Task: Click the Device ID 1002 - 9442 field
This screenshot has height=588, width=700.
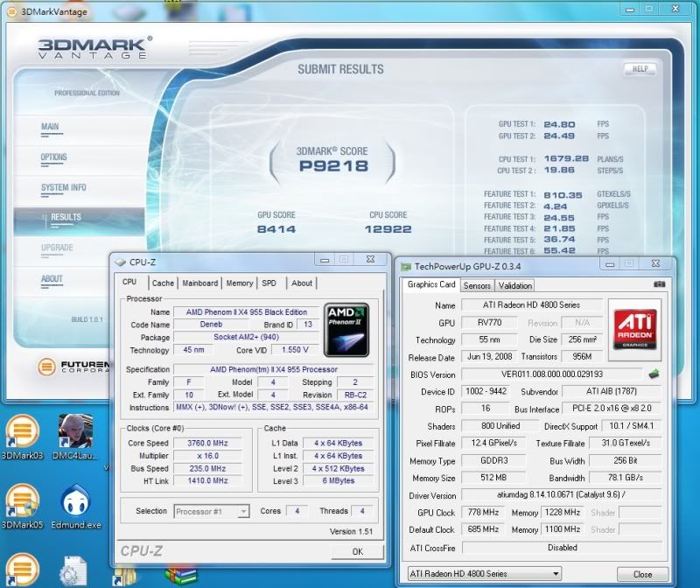Action: click(486, 391)
